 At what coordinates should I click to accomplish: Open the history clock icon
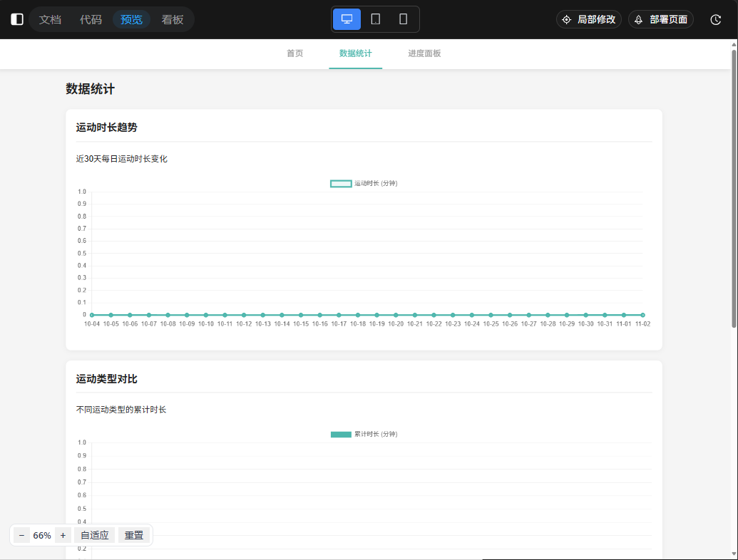tap(715, 20)
